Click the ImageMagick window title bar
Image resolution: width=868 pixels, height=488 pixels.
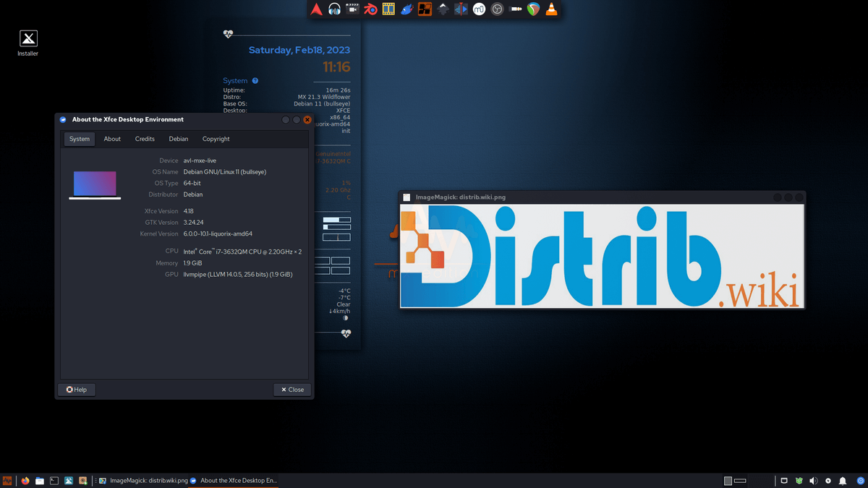pos(603,197)
